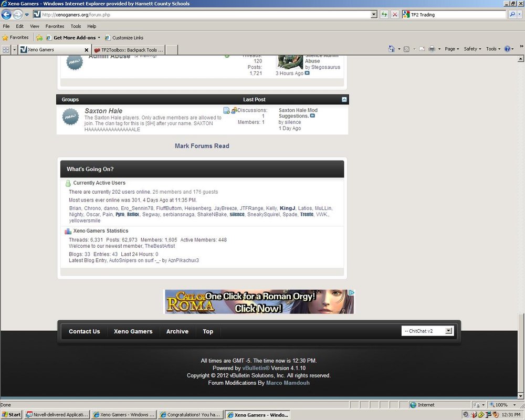Open the Saxton Hale group link
This screenshot has width=525, height=420.
pyautogui.click(x=103, y=111)
